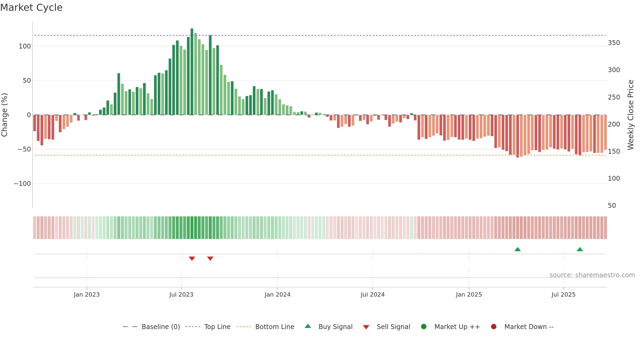Image resolution: width=644 pixels, height=362 pixels.
Task: Click the Jul 2025 x-axis label
Action: click(x=563, y=295)
